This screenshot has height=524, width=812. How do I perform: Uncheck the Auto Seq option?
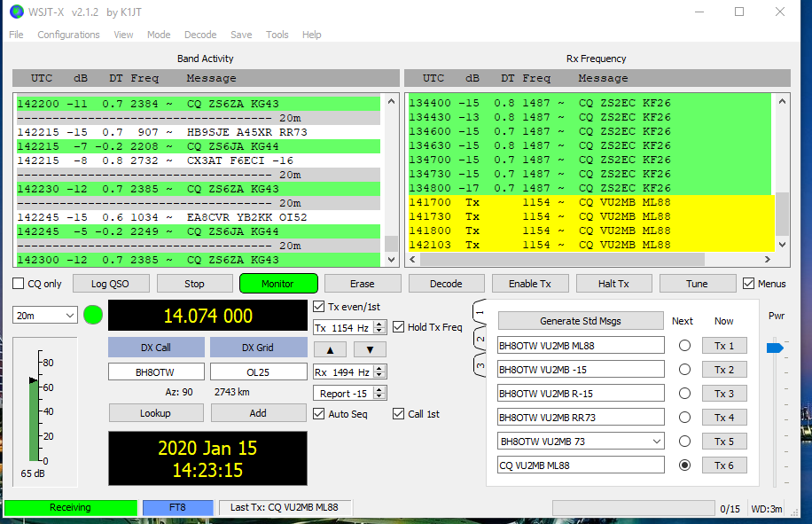(x=319, y=414)
